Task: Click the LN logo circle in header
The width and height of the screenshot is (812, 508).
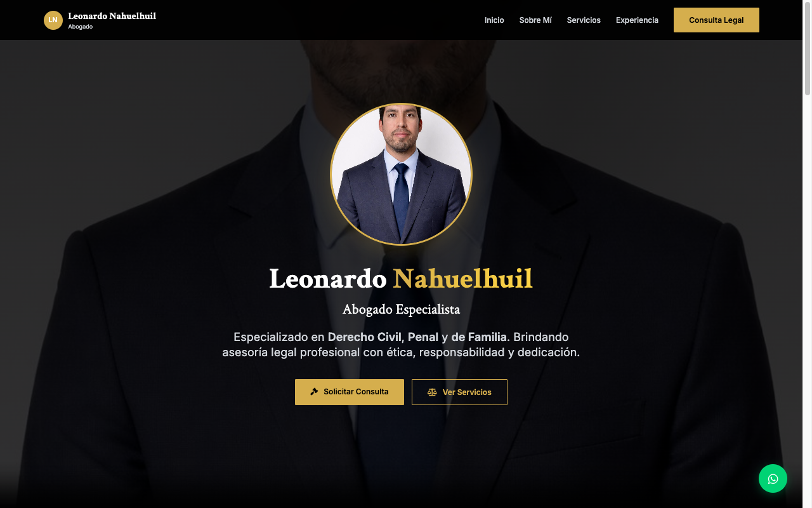Action: [x=53, y=20]
